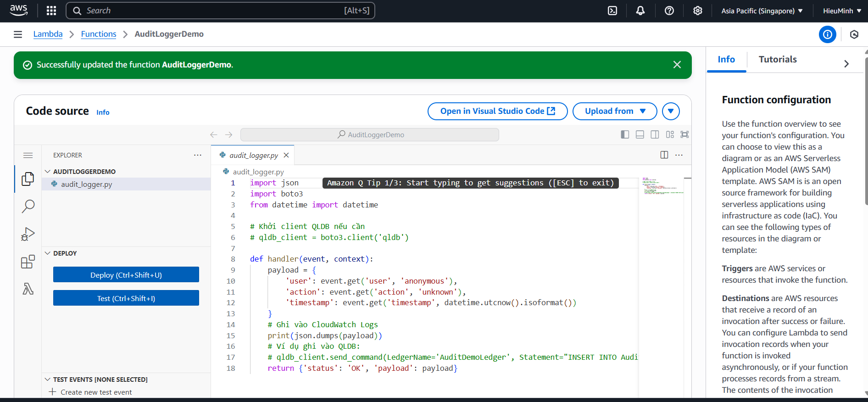
Task: Open the settings gear in top bar
Action: [698, 11]
